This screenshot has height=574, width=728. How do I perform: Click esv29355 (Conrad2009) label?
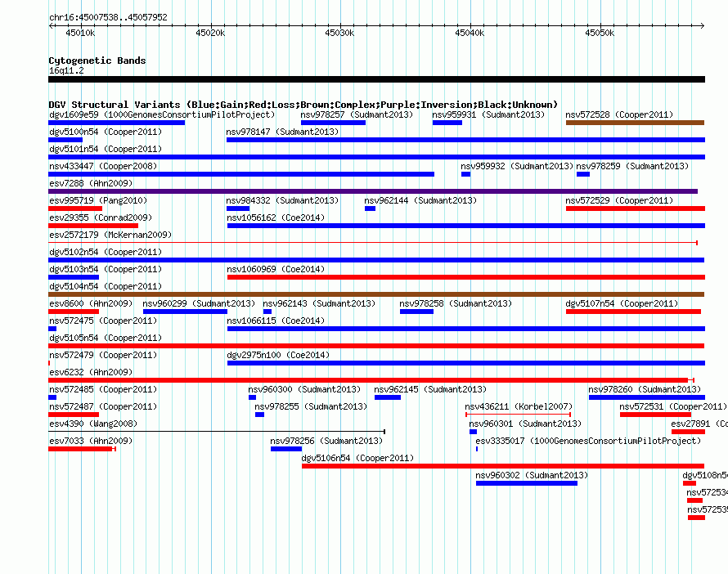101,217
